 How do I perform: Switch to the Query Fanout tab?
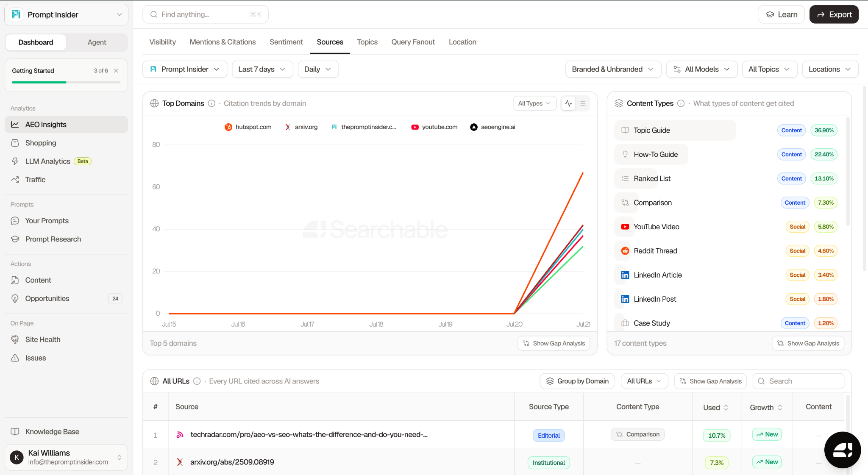coord(413,42)
